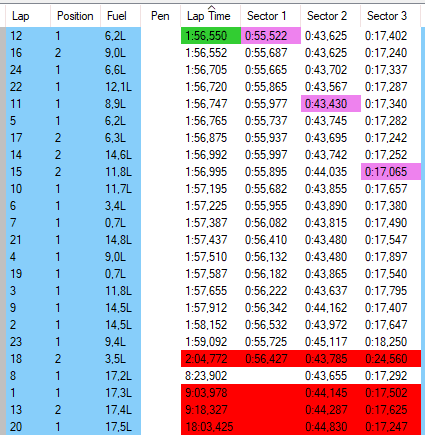Select lap time 1:56,875
Screen dimensions: 425x441
(206, 138)
